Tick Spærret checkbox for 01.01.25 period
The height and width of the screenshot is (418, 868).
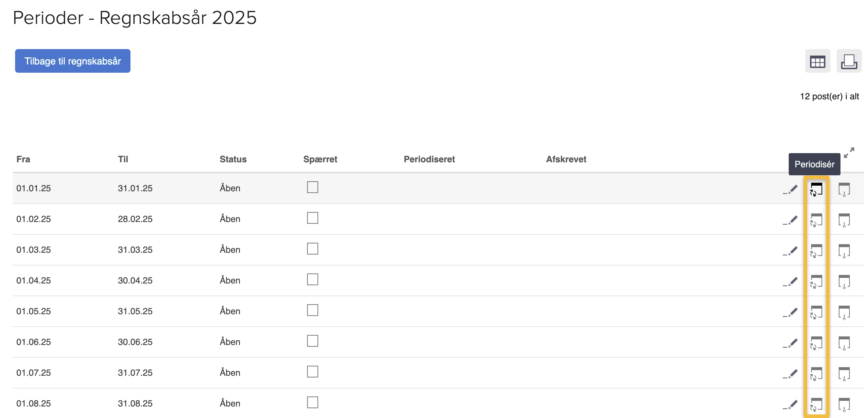(312, 187)
